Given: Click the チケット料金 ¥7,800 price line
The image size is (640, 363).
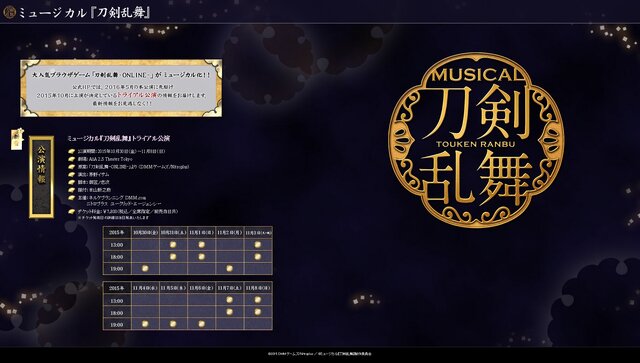Looking at the screenshot, I should pyautogui.click(x=128, y=212).
